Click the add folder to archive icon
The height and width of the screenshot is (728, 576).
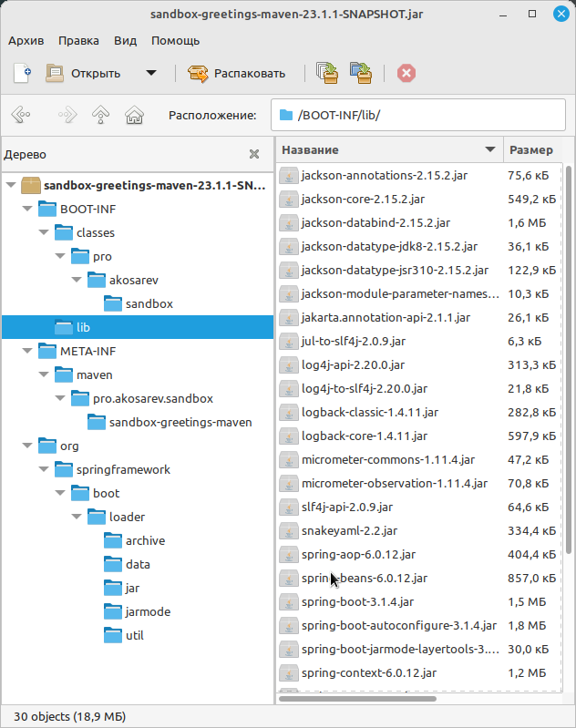[x=361, y=74]
